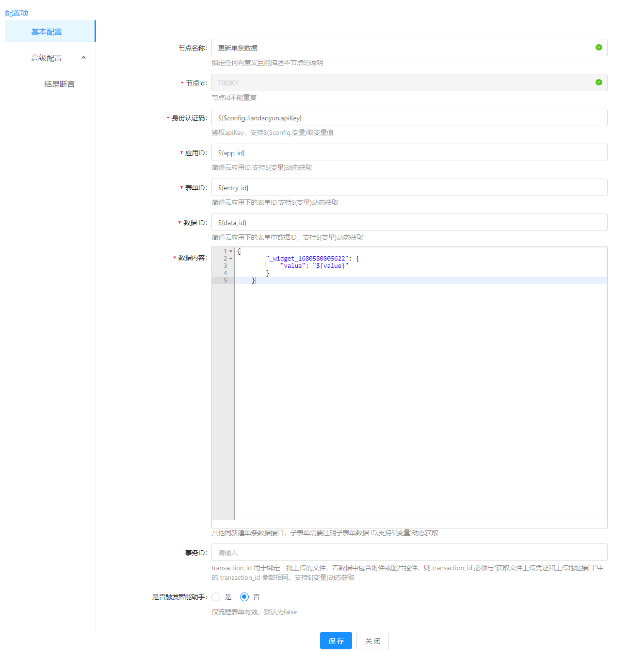
Task: Click the green check icon in 节点Id
Action: pyautogui.click(x=599, y=82)
